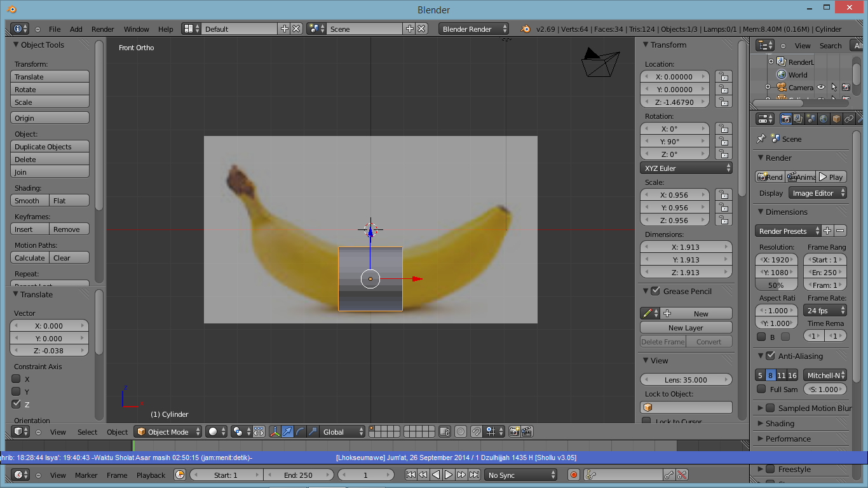The height and width of the screenshot is (488, 868).
Task: Uncheck the Grease Pencil checkbox
Action: point(655,291)
